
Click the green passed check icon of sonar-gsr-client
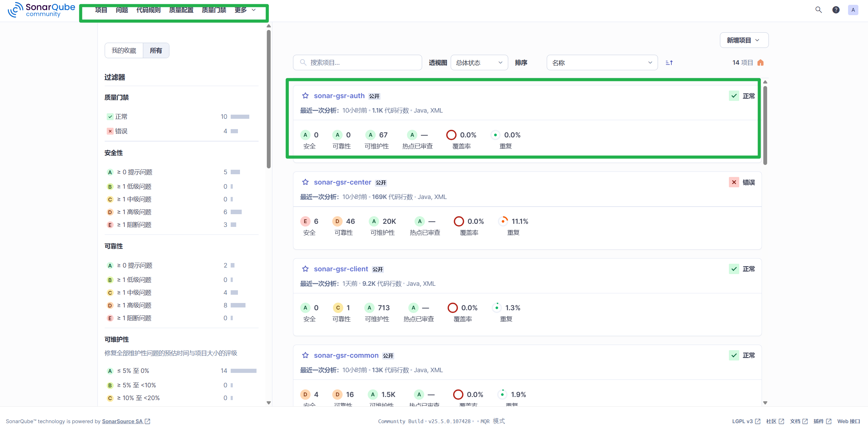pyautogui.click(x=734, y=269)
